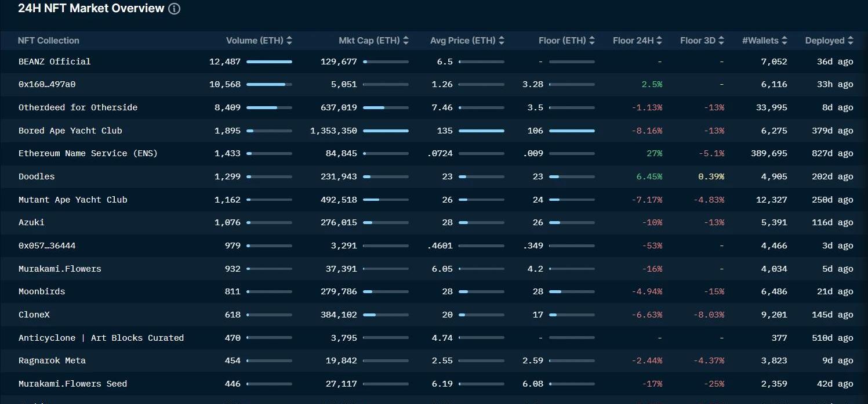
Task: Open Mutant Ape Yacht Club collection
Action: coord(73,200)
